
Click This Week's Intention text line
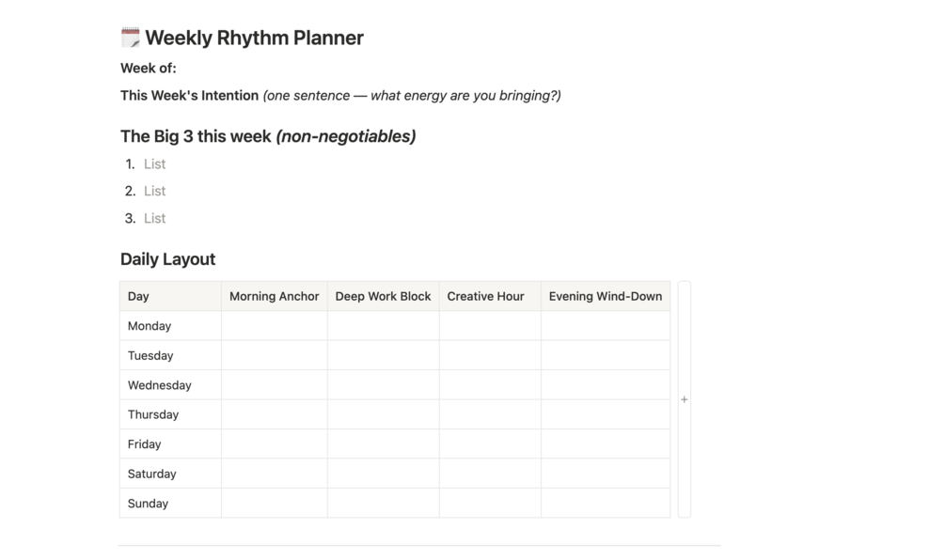coord(340,95)
